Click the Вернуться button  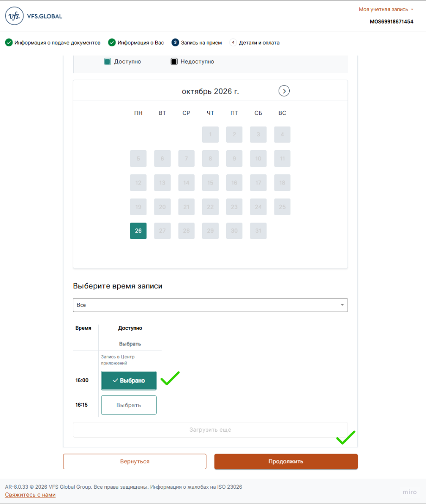click(x=134, y=461)
